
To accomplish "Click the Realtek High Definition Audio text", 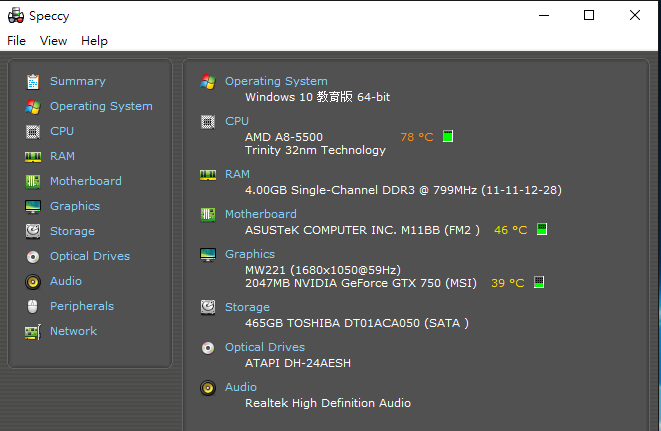I will point(328,403).
